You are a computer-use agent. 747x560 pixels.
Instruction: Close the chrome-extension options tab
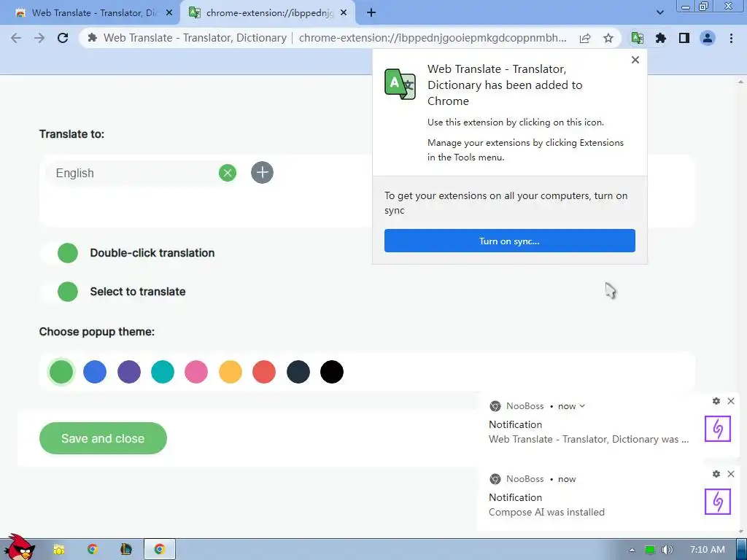(344, 13)
